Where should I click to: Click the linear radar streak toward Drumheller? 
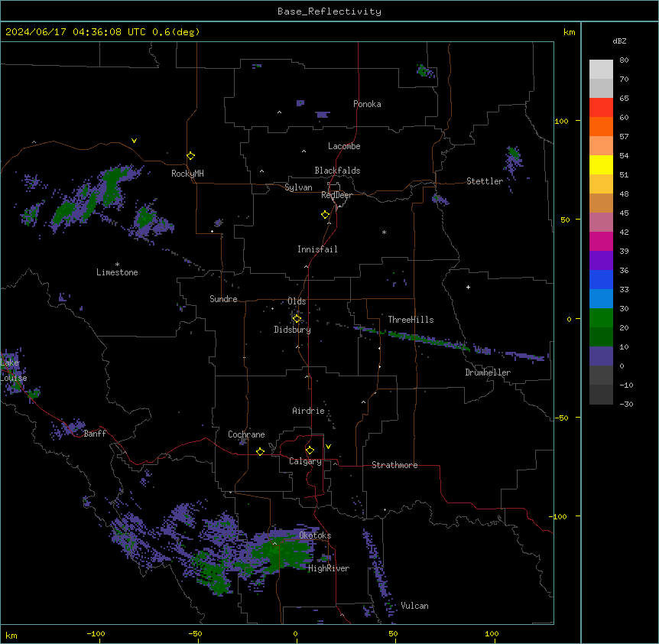click(452, 345)
